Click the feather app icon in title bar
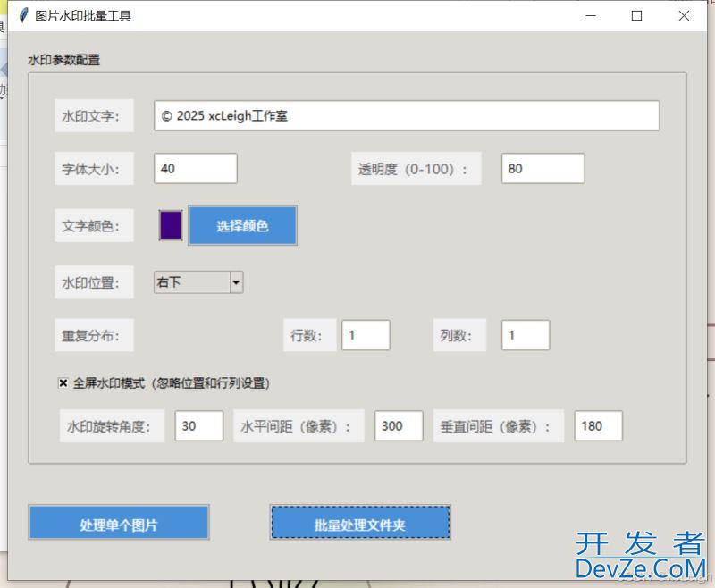 tap(23, 15)
